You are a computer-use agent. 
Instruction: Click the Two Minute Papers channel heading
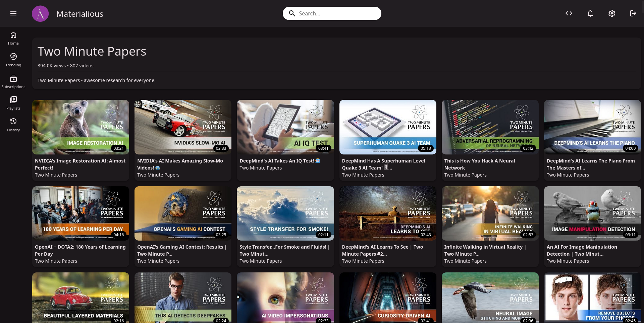click(x=92, y=51)
